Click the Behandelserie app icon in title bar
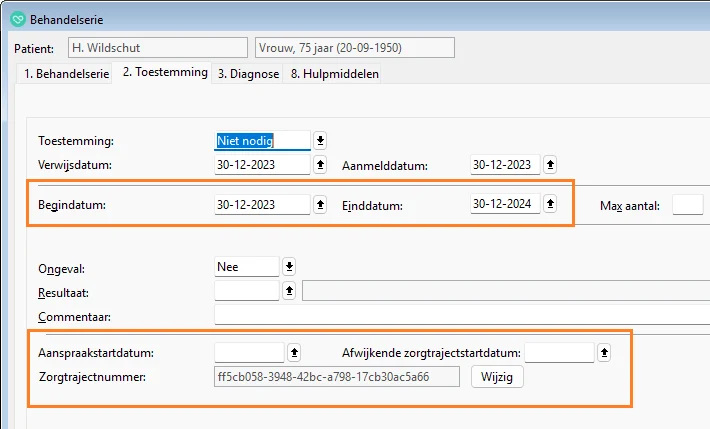 [17, 19]
